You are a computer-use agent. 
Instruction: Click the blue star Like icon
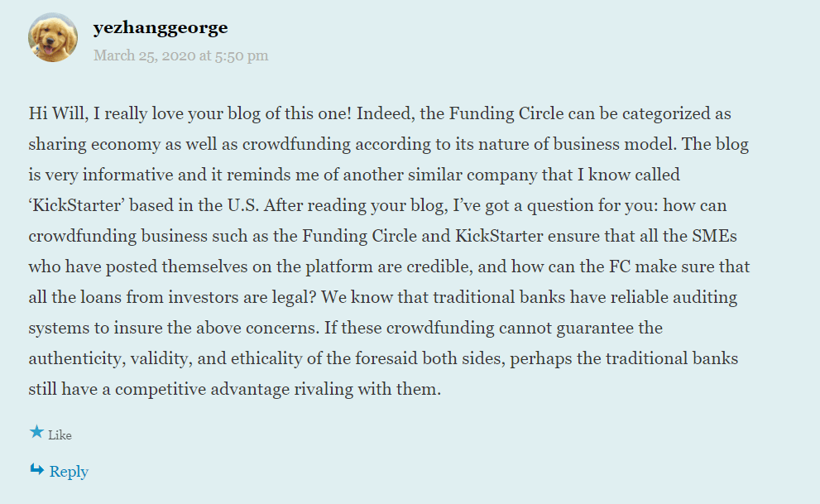click(36, 432)
